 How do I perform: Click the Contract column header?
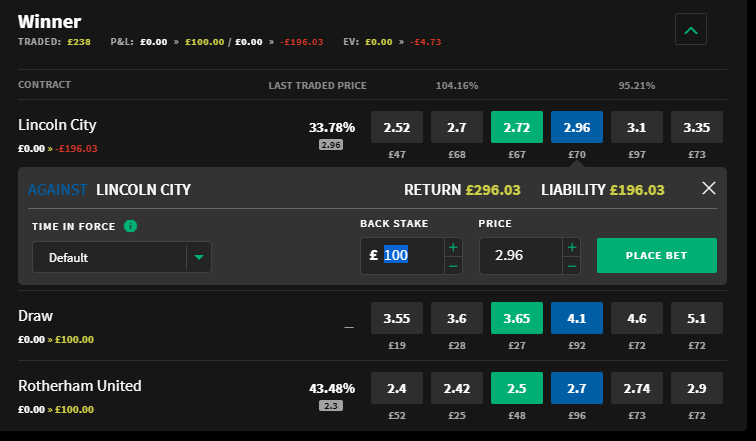point(44,85)
